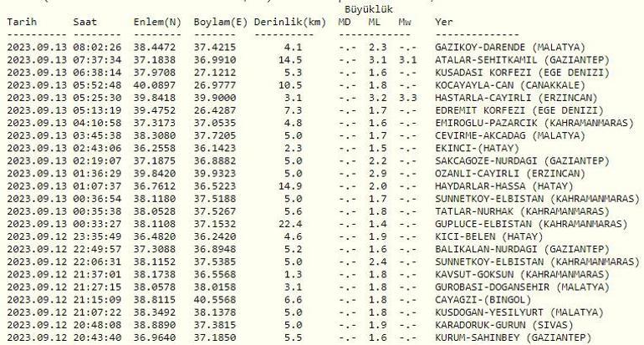Click time value 00:36:54
644x345 pixels.
coord(97,199)
